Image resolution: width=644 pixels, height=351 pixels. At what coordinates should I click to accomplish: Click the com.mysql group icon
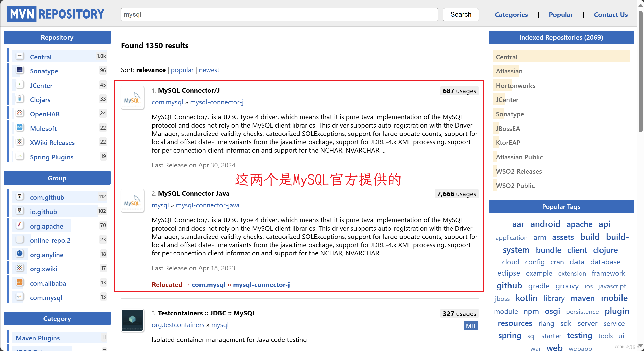point(19,296)
